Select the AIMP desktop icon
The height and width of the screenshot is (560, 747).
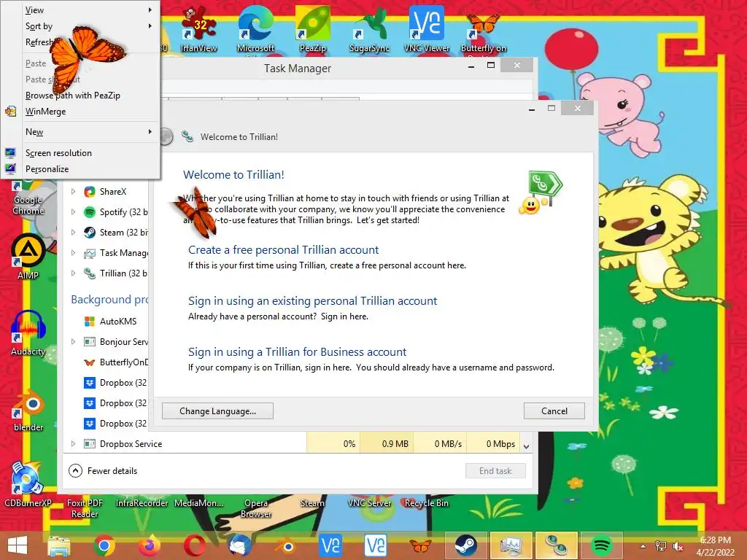(x=28, y=251)
